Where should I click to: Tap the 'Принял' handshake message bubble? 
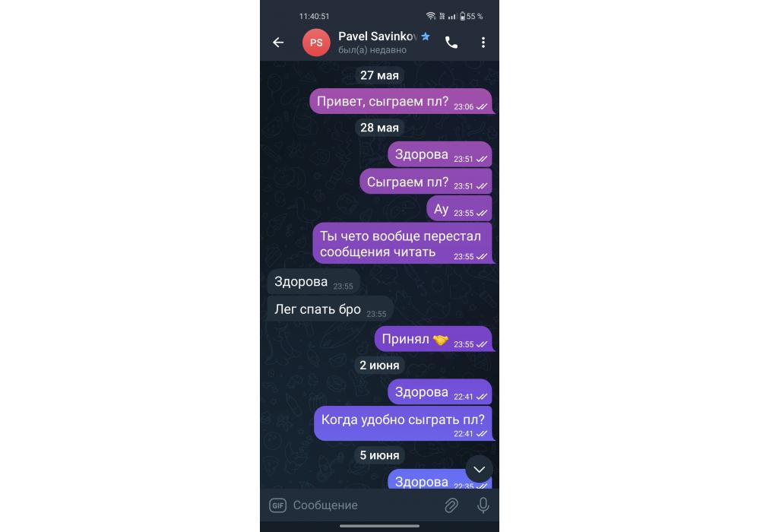434,339
